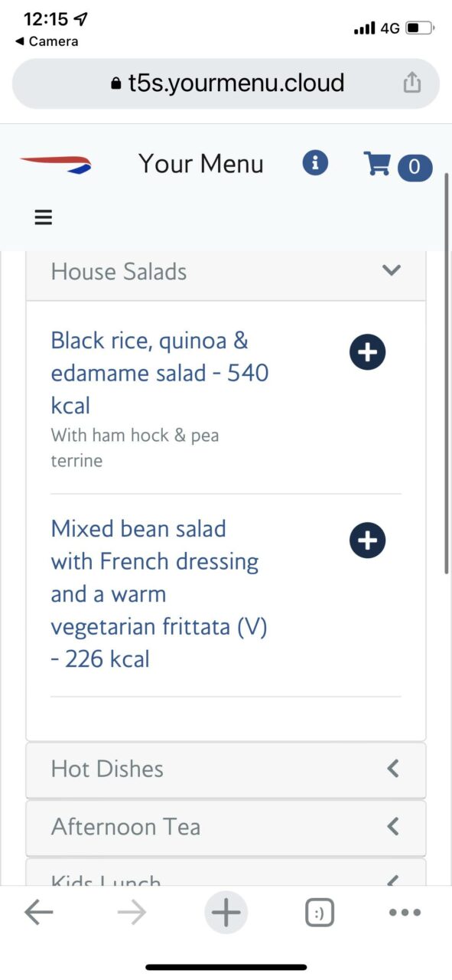The width and height of the screenshot is (452, 980).
Task: Return to Camera app via status bar
Action: coord(47,41)
